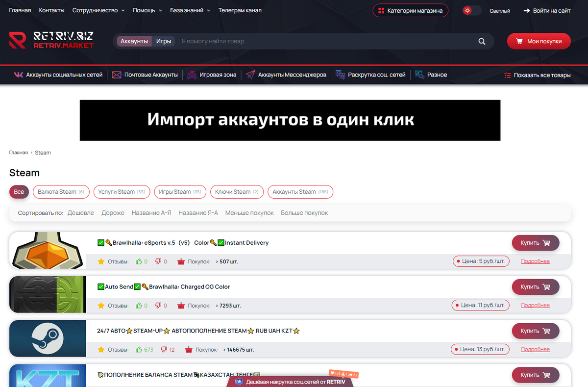This screenshot has height=387, width=588.
Task: Click Главная breadcrumb link
Action: coord(18,153)
